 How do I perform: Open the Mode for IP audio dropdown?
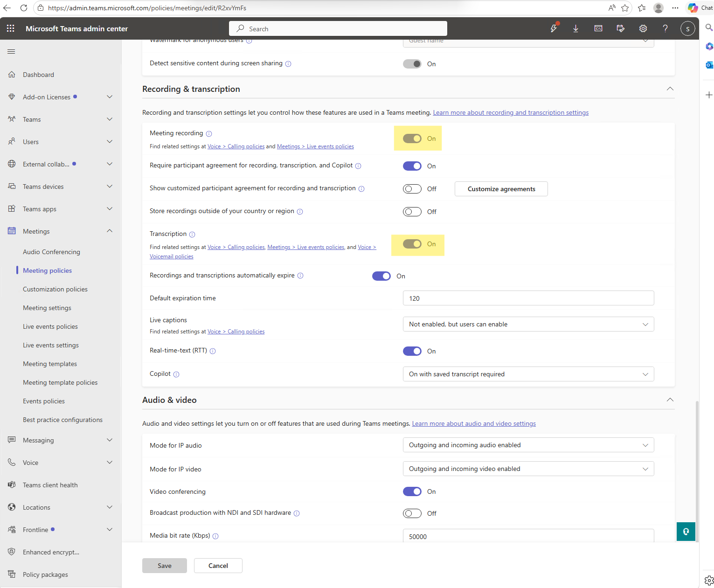[528, 445]
